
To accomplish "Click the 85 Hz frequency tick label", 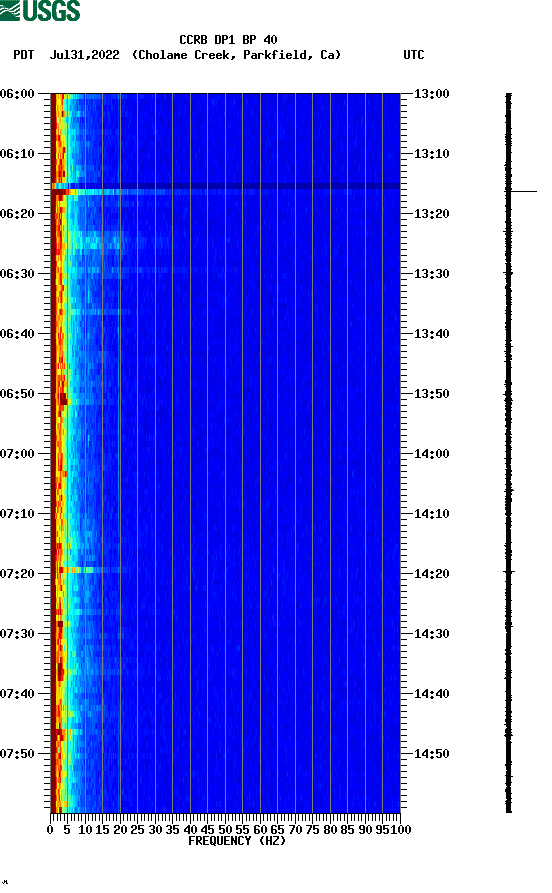I will click(x=347, y=830).
